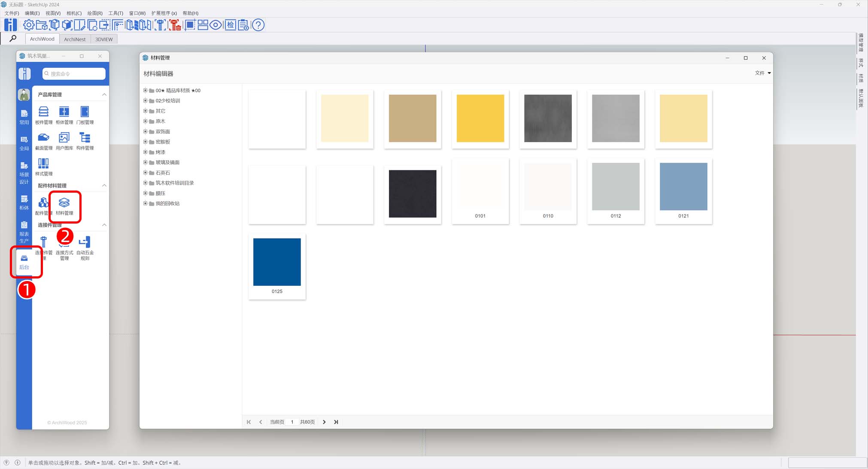Open the 扩展程序 menu

click(164, 13)
